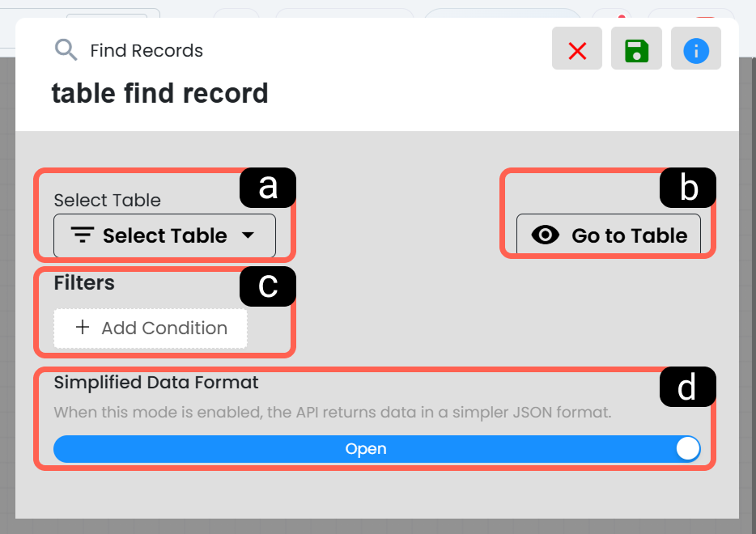Open info via the blue i icon
Image resolution: width=756 pixels, height=534 pixels.
coord(696,49)
